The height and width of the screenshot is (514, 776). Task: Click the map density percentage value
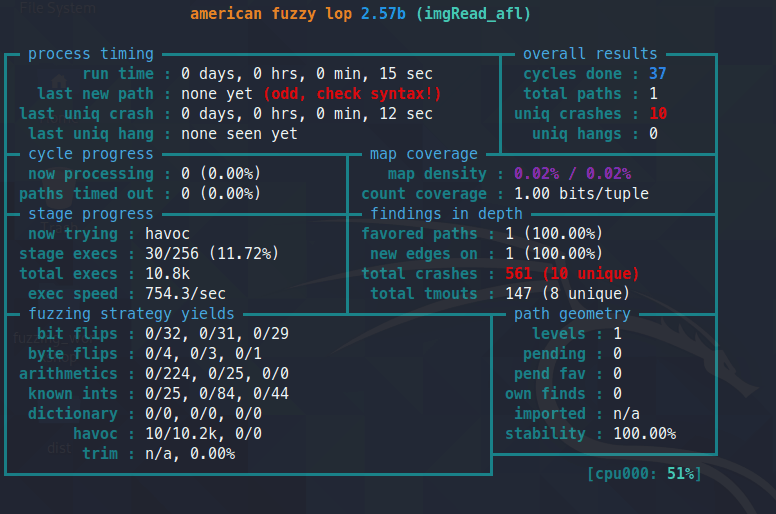[x=573, y=174]
